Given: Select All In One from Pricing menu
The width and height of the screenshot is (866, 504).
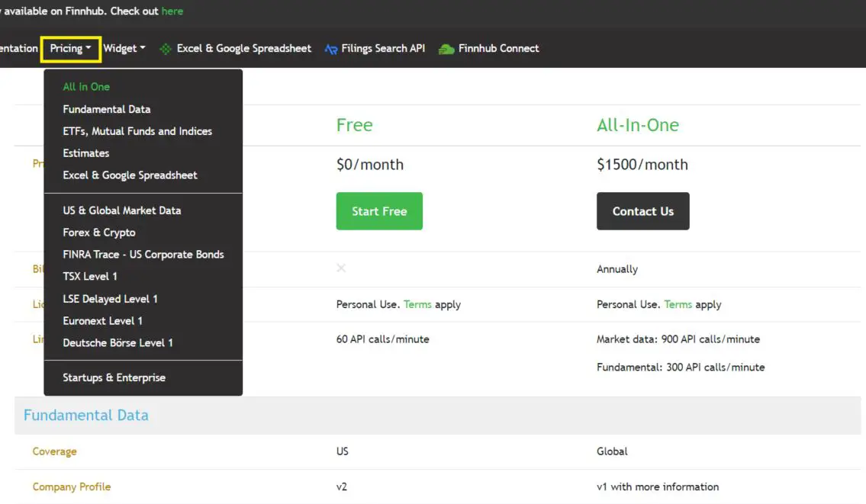Looking at the screenshot, I should [x=86, y=87].
